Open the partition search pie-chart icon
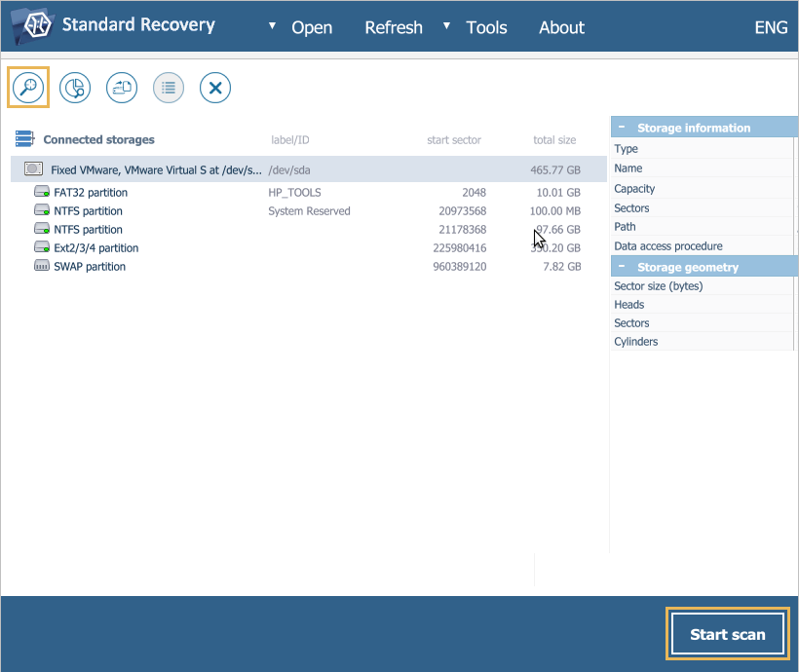 (x=75, y=88)
